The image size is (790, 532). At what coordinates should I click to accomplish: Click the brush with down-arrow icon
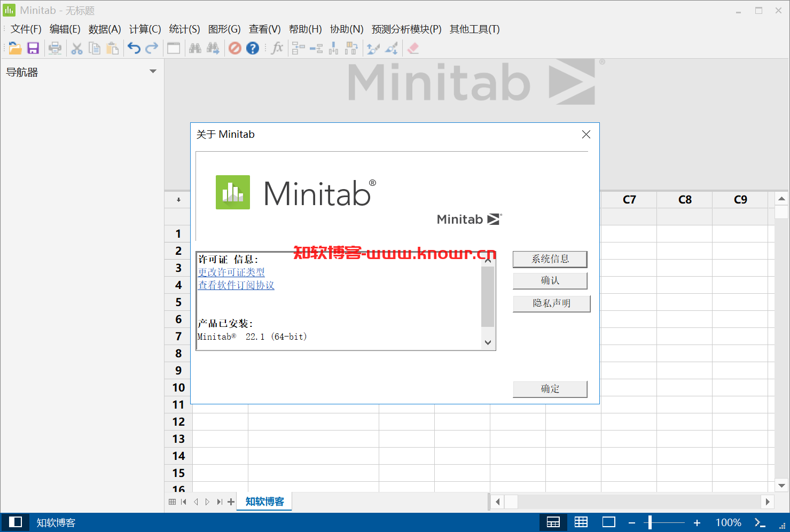coord(392,49)
